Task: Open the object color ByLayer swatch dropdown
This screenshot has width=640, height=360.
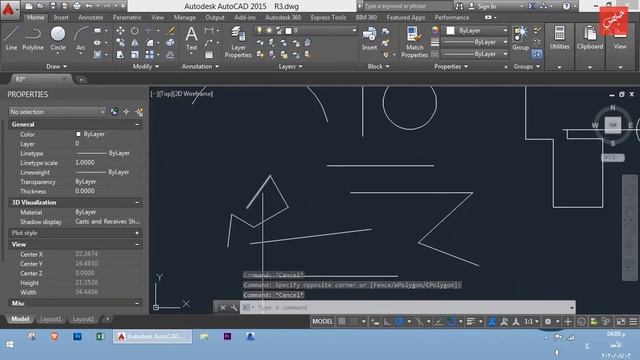Action: 476,31
